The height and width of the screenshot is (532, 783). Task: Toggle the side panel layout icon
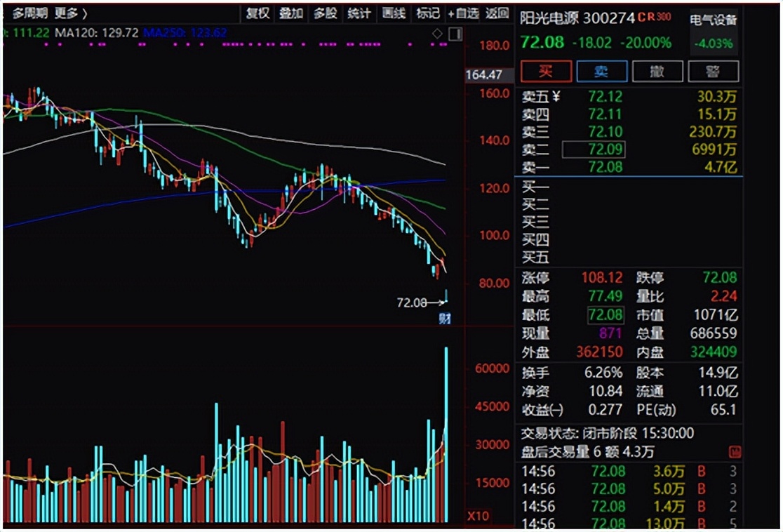click(455, 33)
